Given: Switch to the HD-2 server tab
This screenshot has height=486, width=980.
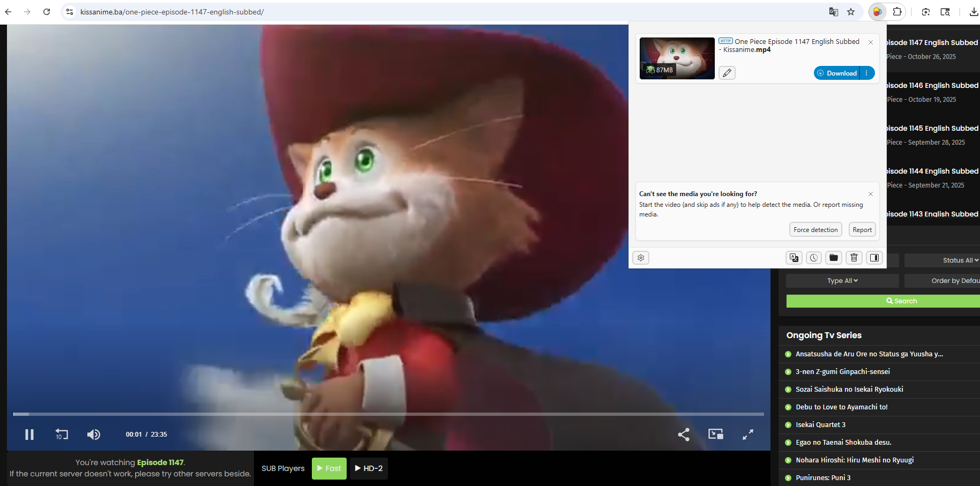Looking at the screenshot, I should pos(368,468).
